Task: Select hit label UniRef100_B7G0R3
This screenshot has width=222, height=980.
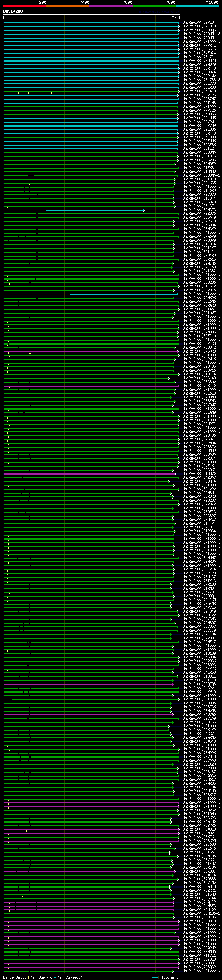Action: (199, 351)
